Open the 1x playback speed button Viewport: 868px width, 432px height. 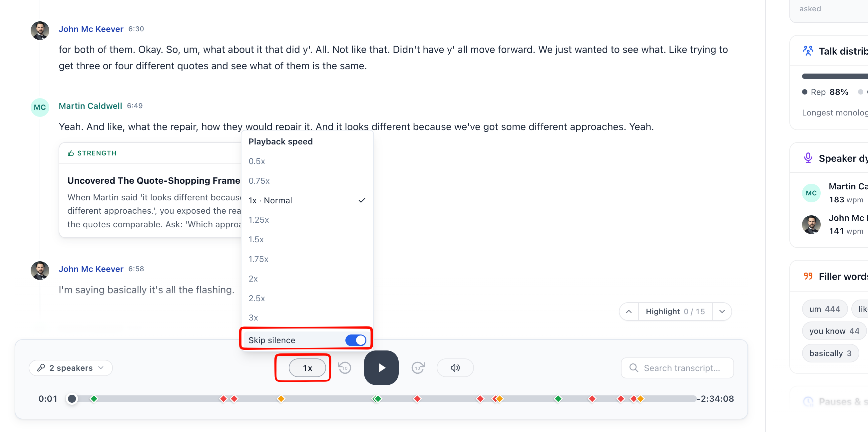click(307, 368)
